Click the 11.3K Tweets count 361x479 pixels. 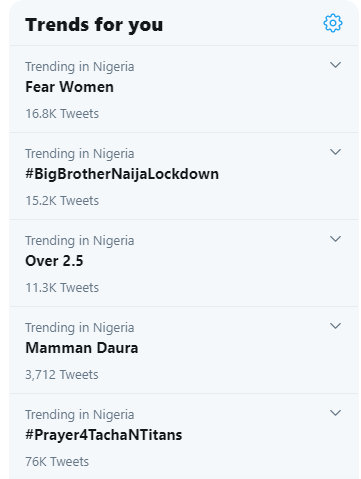tap(62, 288)
